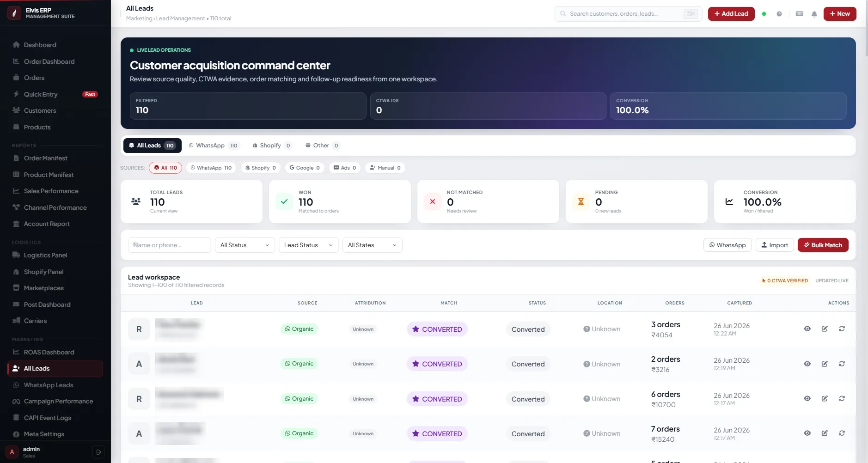This screenshot has height=463, width=868.
Task: Filter sources by Google chip
Action: [x=305, y=168]
